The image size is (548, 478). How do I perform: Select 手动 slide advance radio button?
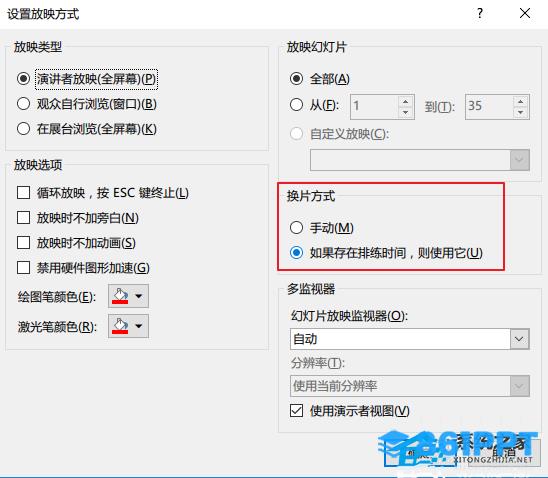point(296,227)
